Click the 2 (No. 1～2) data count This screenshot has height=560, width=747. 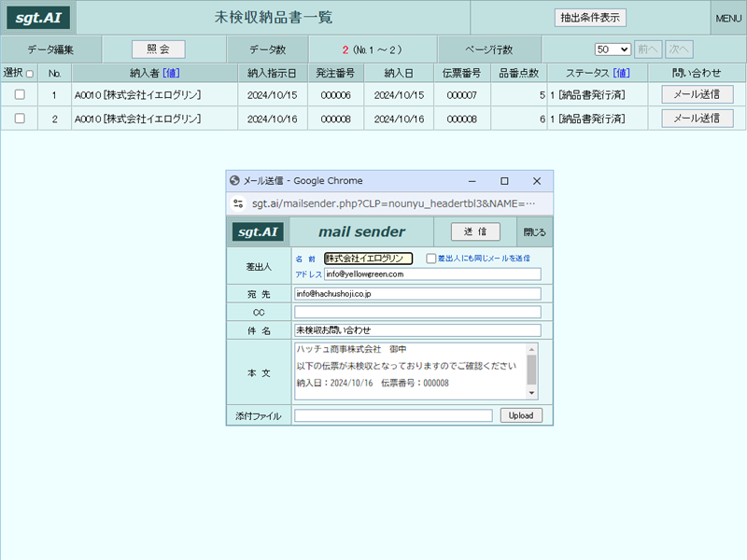372,49
